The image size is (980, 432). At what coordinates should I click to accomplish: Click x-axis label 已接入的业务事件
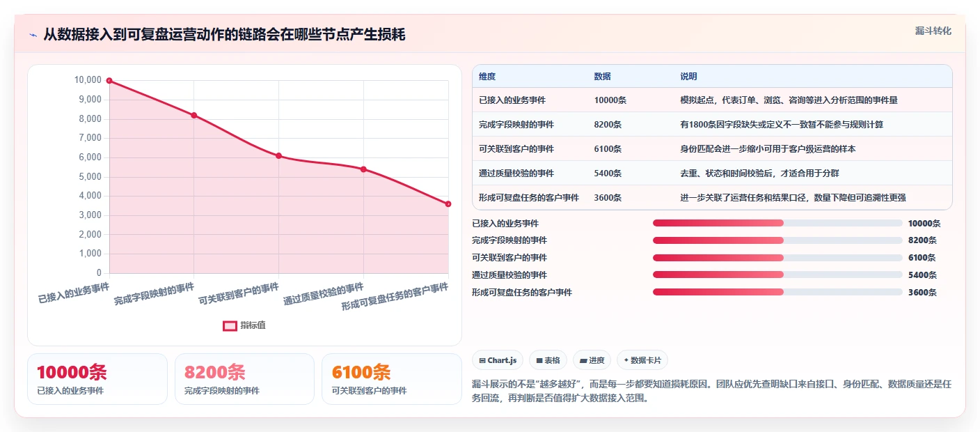(74, 293)
